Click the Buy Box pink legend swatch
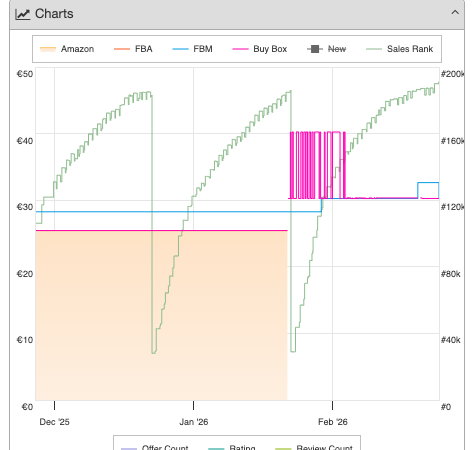This screenshot has height=450, width=474. pos(240,49)
